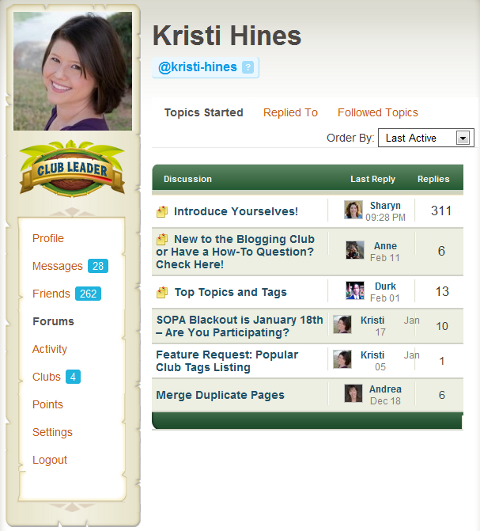Click the 10 replies count
This screenshot has height=531, width=480.
pyautogui.click(x=442, y=326)
